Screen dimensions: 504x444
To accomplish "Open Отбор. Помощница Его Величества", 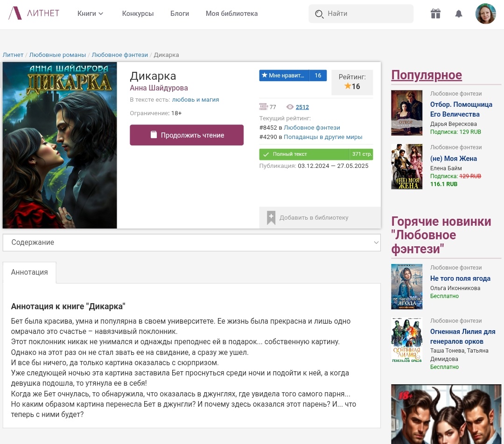I will click(461, 109).
